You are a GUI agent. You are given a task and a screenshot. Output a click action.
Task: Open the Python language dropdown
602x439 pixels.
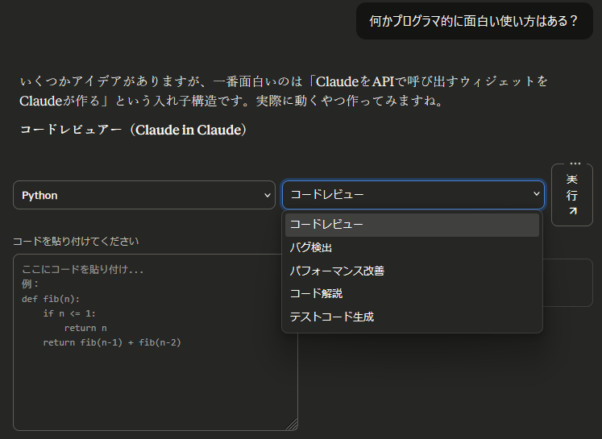tap(144, 195)
